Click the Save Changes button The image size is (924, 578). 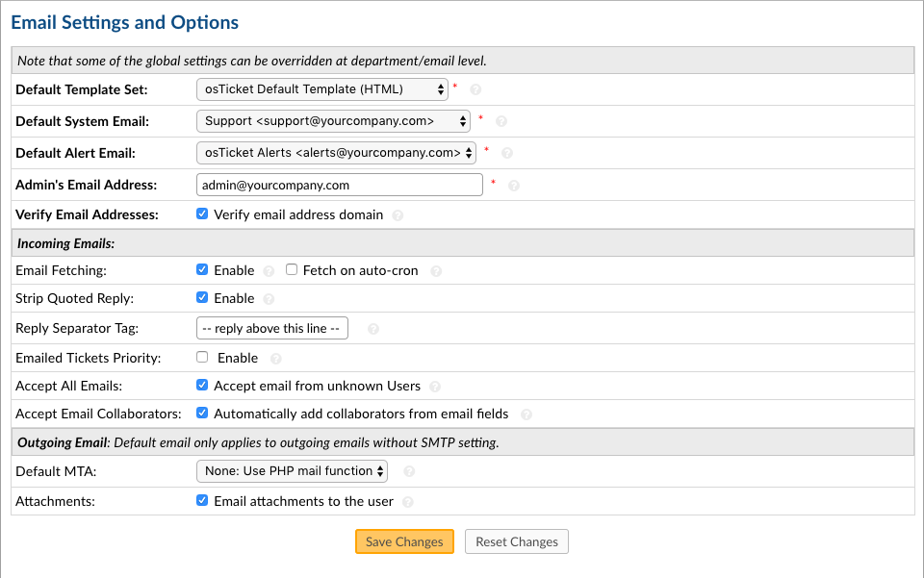click(x=404, y=541)
